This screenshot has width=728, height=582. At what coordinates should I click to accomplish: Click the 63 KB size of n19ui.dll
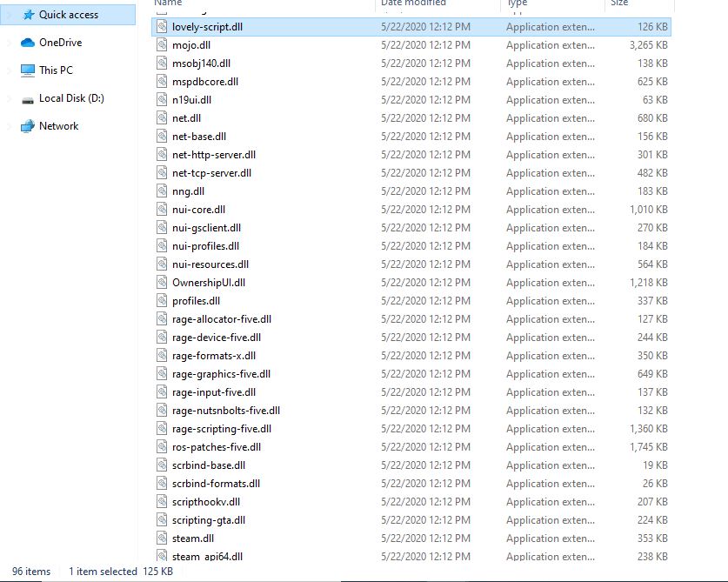(x=655, y=100)
